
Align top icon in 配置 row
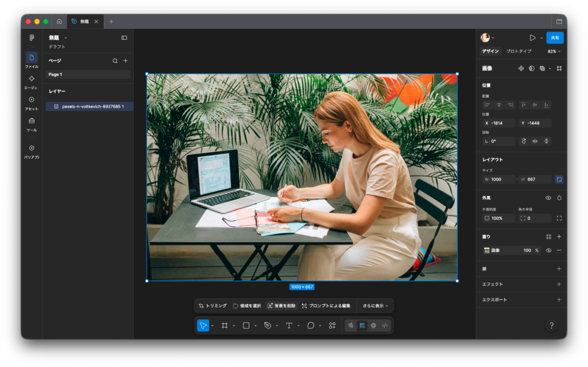coord(524,105)
